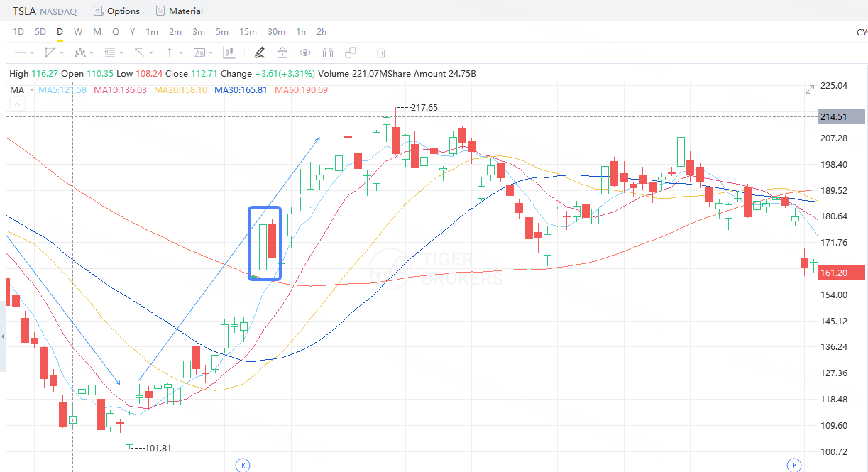The image size is (868, 472).
Task: Click the NASDAQ exchange label
Action: point(58,11)
